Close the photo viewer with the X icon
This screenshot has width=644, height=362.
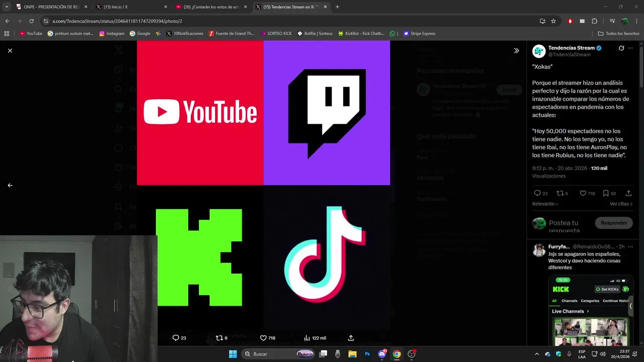(10, 50)
